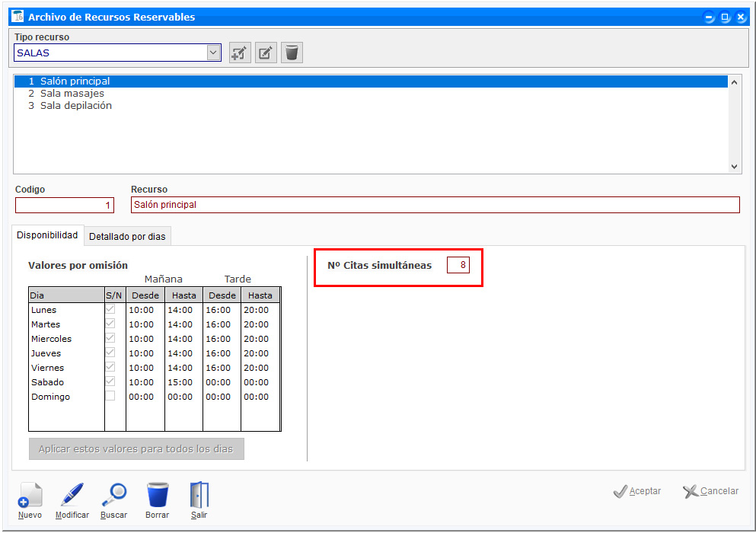This screenshot has height=533, width=756.
Task: Toggle the Miercoles S/N checkbox
Action: tap(110, 338)
